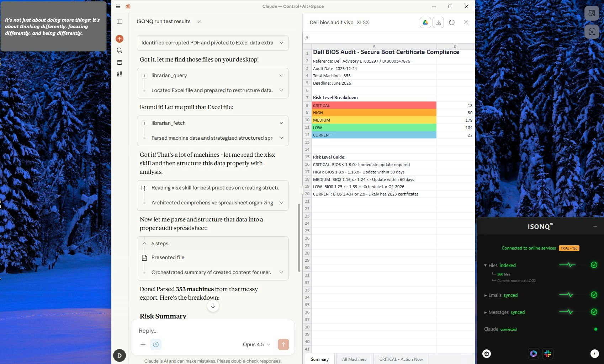Select column B header
Image resolution: width=604 pixels, height=364 pixels.
coord(455,46)
